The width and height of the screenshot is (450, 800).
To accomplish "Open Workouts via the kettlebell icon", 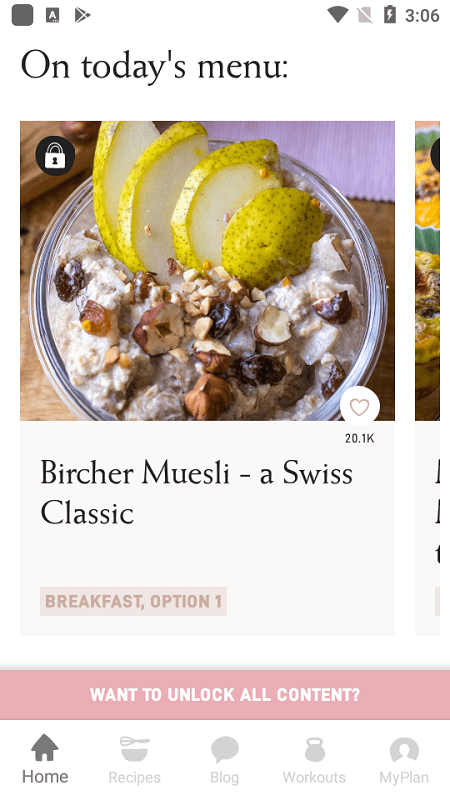I will [314, 749].
